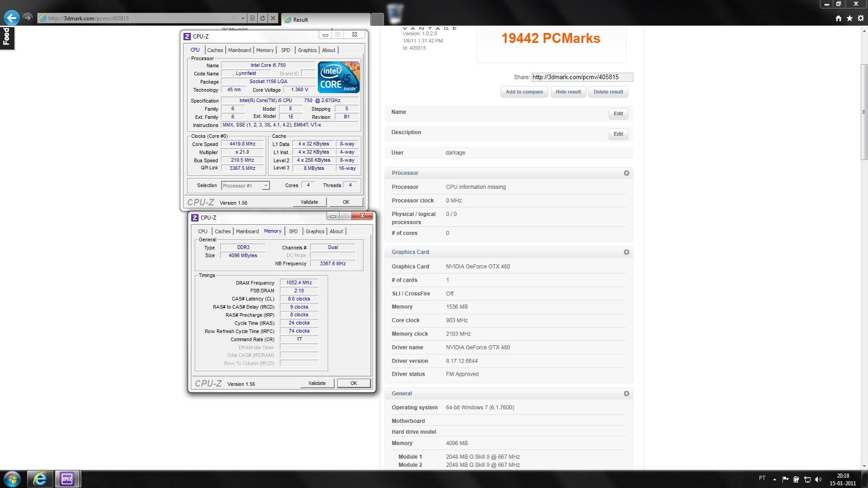The width and height of the screenshot is (868, 488).
Task: Select the Result browser tab
Action: pyautogui.click(x=326, y=20)
